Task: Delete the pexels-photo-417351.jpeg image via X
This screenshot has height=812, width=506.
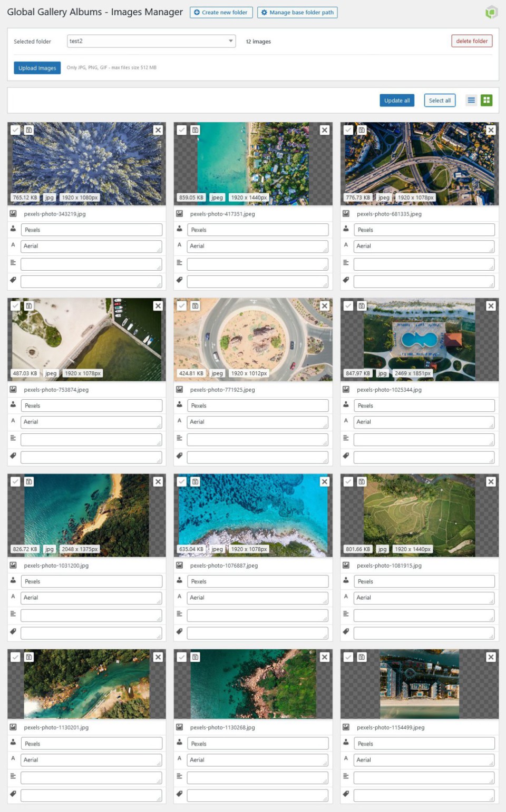Action: (325, 130)
